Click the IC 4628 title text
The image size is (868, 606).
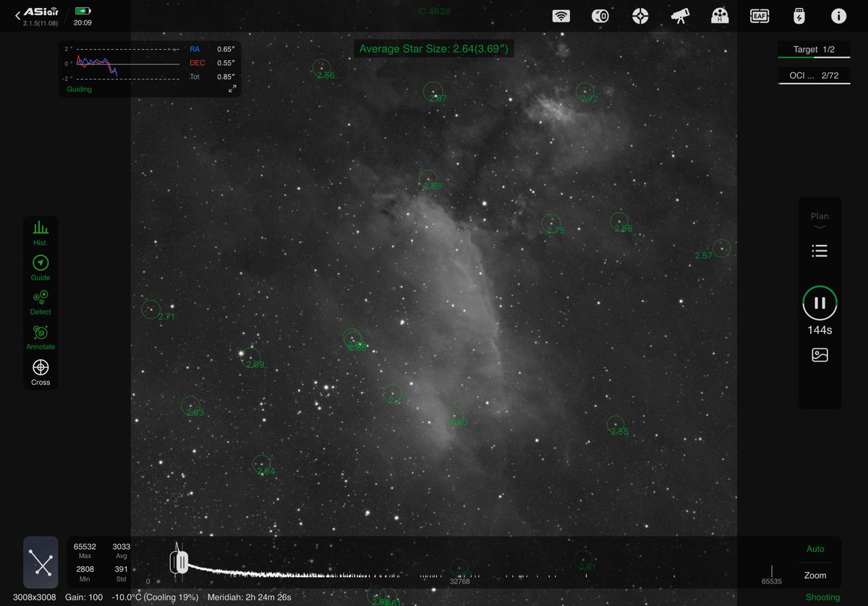(434, 11)
